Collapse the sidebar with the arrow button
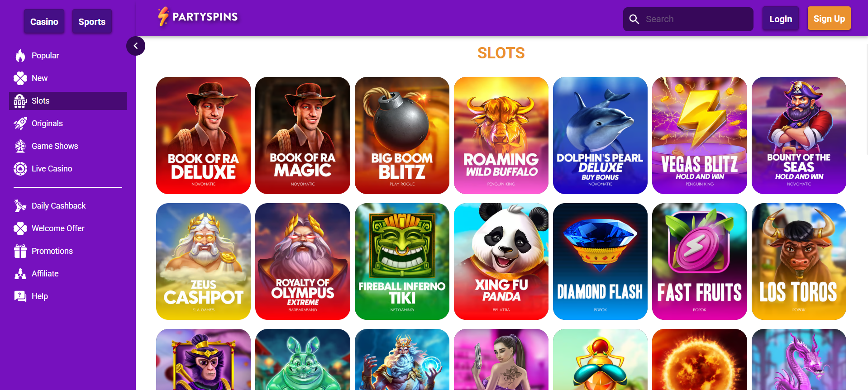The height and width of the screenshot is (390, 868). (x=136, y=46)
